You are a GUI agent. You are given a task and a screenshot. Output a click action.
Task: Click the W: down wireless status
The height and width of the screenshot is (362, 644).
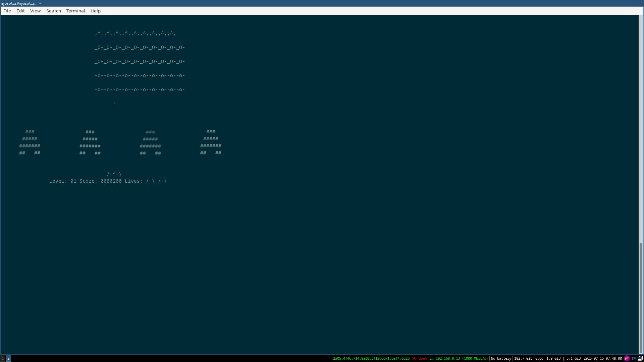(x=420, y=358)
